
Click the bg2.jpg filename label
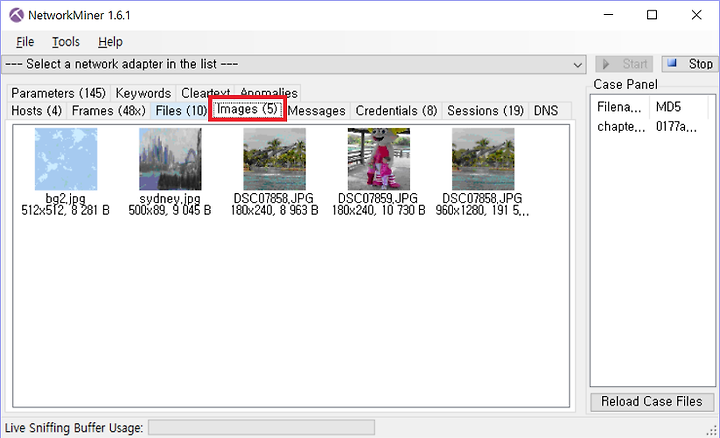point(66,198)
